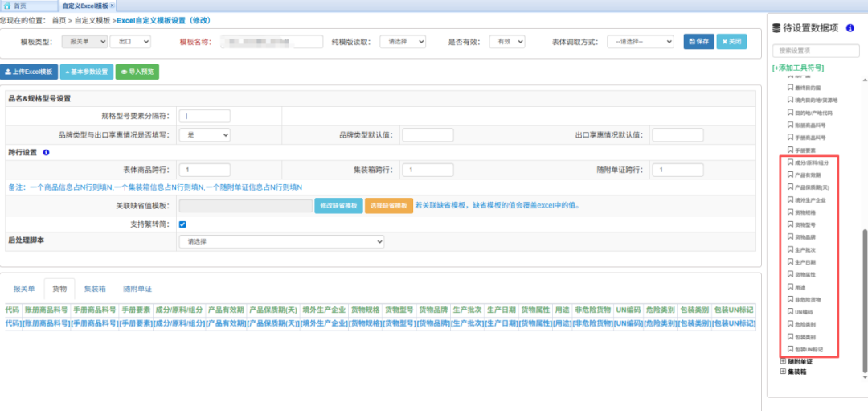This screenshot has width=868, height=411.
Task: Click the info icon next to 跨行设置
Action: click(x=46, y=152)
